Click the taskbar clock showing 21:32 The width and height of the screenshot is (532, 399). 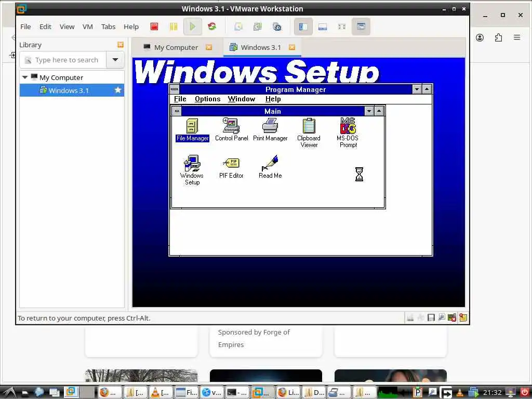tap(492, 393)
